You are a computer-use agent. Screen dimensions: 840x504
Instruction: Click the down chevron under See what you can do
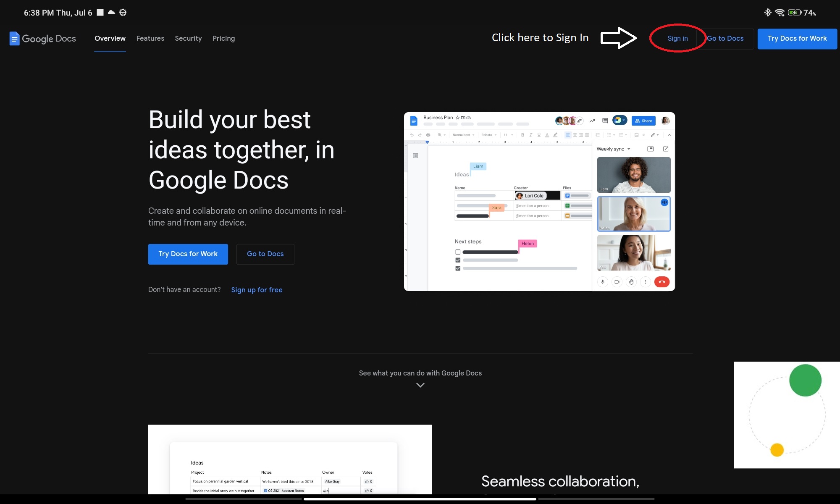point(420,385)
